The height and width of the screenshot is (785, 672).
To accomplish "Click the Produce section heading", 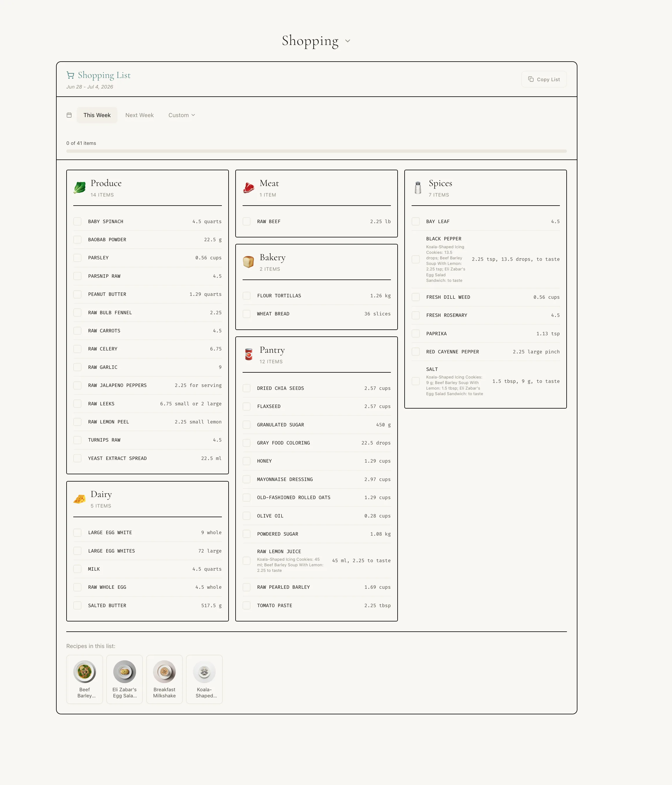I will click(106, 183).
